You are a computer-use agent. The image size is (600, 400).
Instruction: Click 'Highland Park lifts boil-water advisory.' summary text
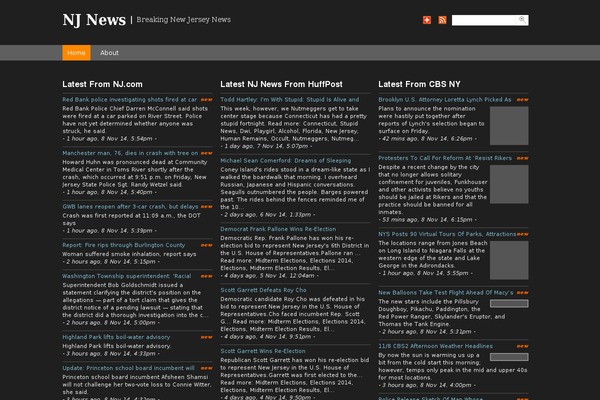click(117, 346)
